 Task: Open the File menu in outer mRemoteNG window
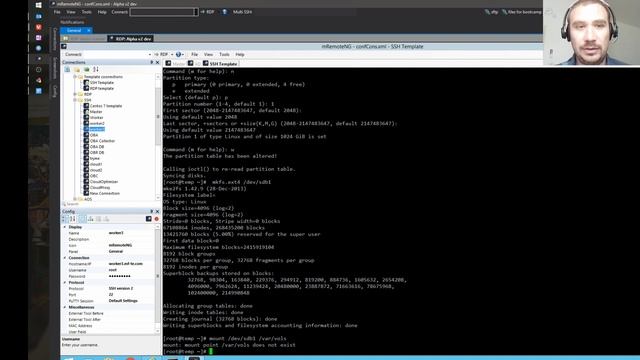click(57, 12)
